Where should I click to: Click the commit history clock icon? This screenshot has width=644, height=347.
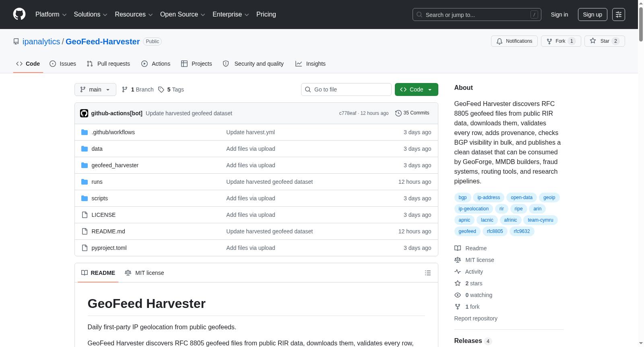pos(398,113)
